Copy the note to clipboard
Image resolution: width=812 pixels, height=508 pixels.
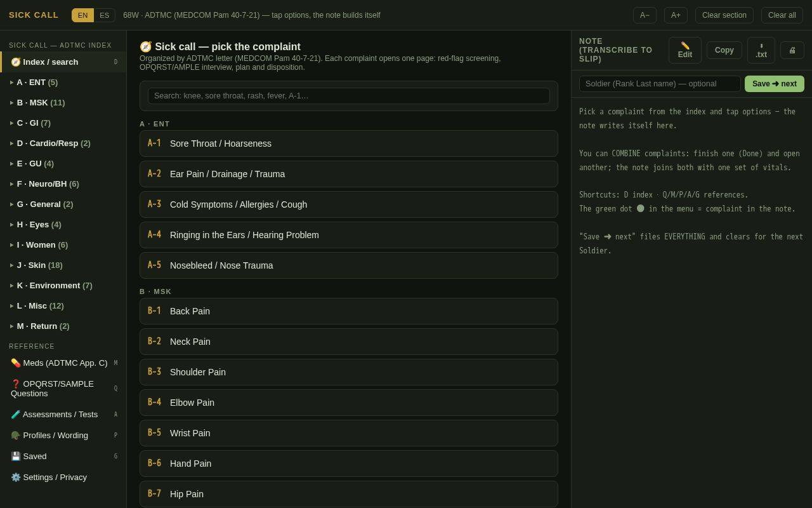724,50
